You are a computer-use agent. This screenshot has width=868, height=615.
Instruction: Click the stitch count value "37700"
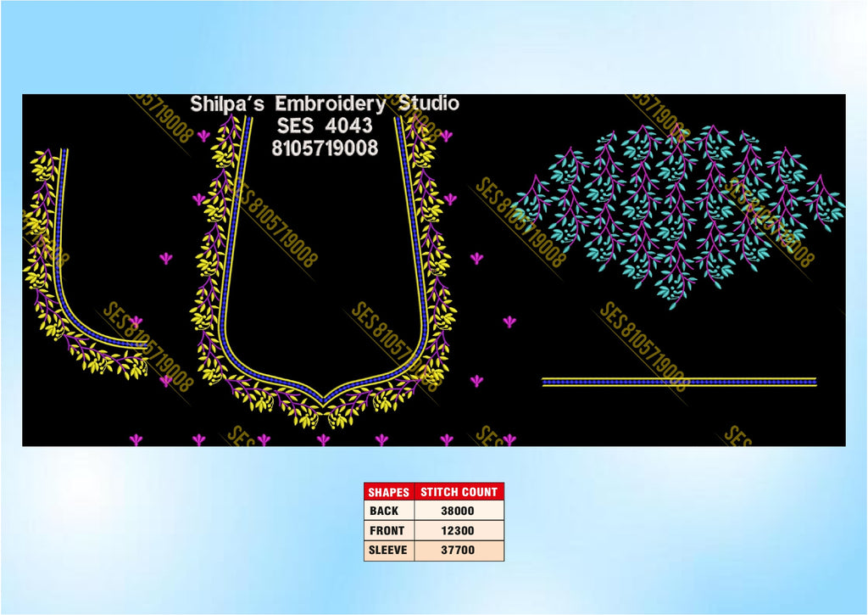(457, 551)
